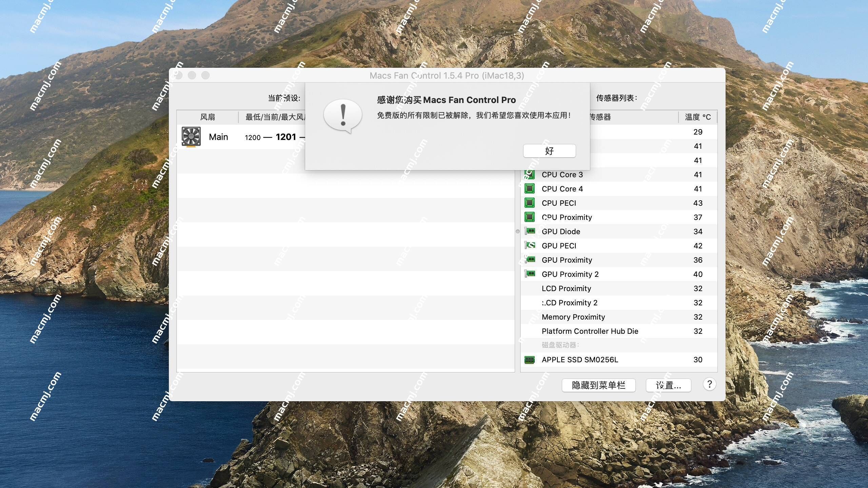The height and width of the screenshot is (488, 868).
Task: Click GPU PECI card icon
Action: coord(530,245)
